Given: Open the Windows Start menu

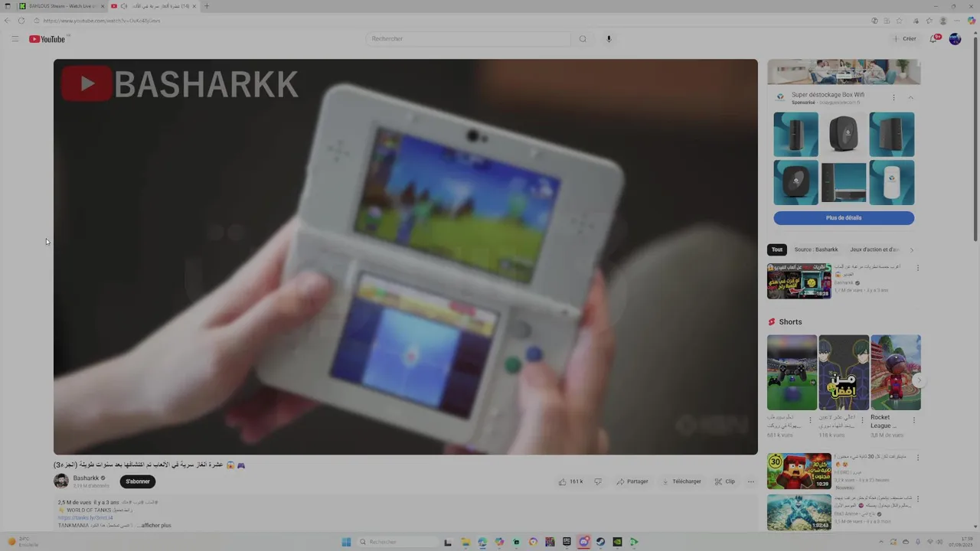Looking at the screenshot, I should pos(346,542).
